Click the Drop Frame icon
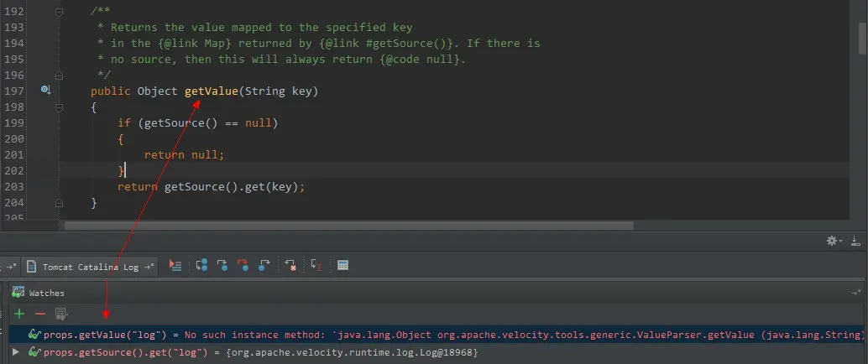This screenshot has width=868, height=364. point(290,266)
